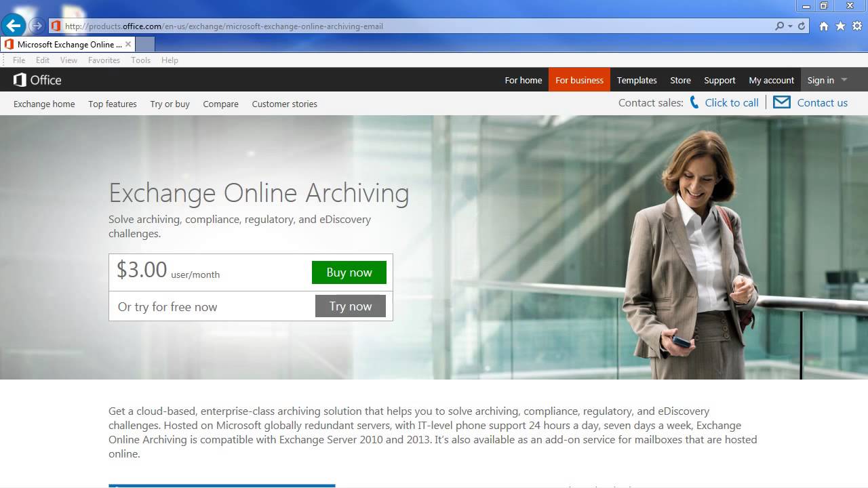868x488 pixels.
Task: Open the View menu
Action: (68, 60)
